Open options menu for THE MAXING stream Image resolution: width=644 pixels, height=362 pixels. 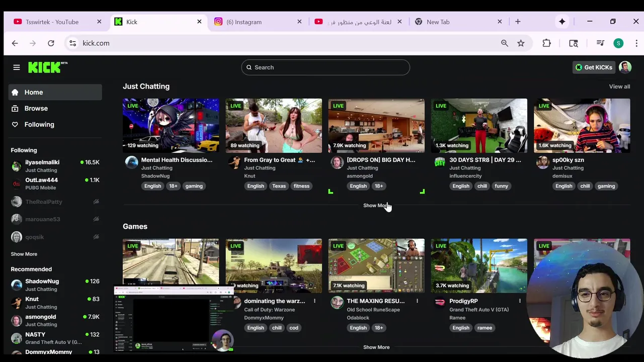pos(417,301)
